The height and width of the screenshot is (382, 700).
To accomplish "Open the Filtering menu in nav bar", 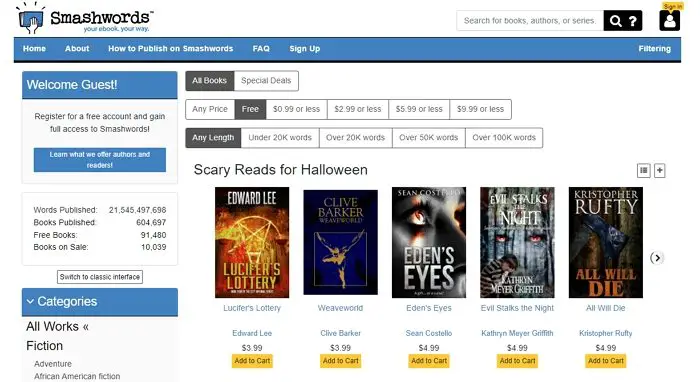I will pyautogui.click(x=654, y=49).
